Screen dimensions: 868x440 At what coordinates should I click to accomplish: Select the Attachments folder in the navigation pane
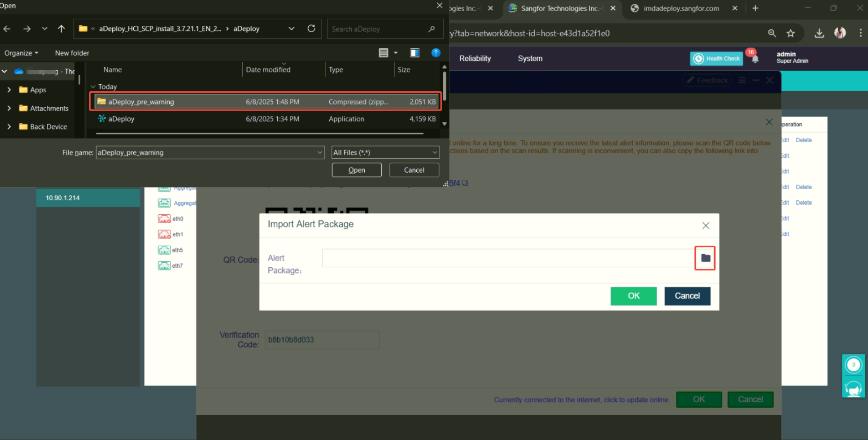44,108
